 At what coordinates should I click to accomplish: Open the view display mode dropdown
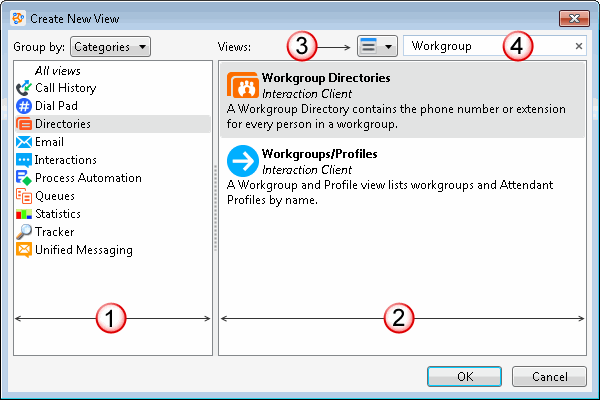coord(376,46)
